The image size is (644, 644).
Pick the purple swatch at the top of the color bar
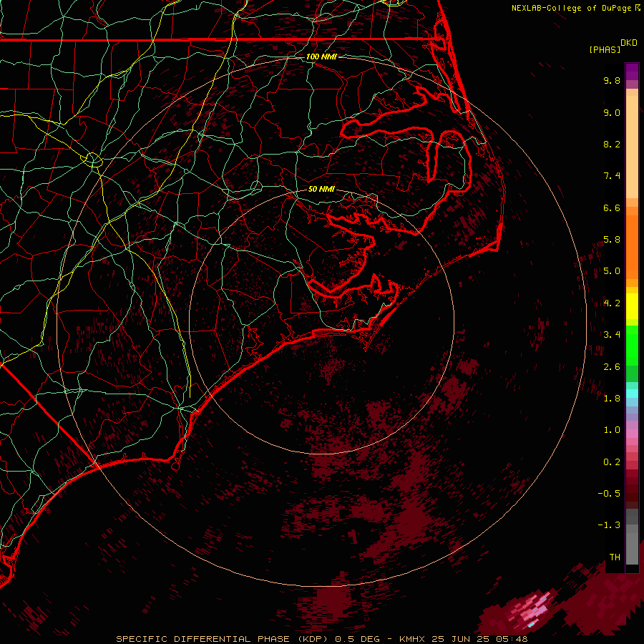coord(632,72)
